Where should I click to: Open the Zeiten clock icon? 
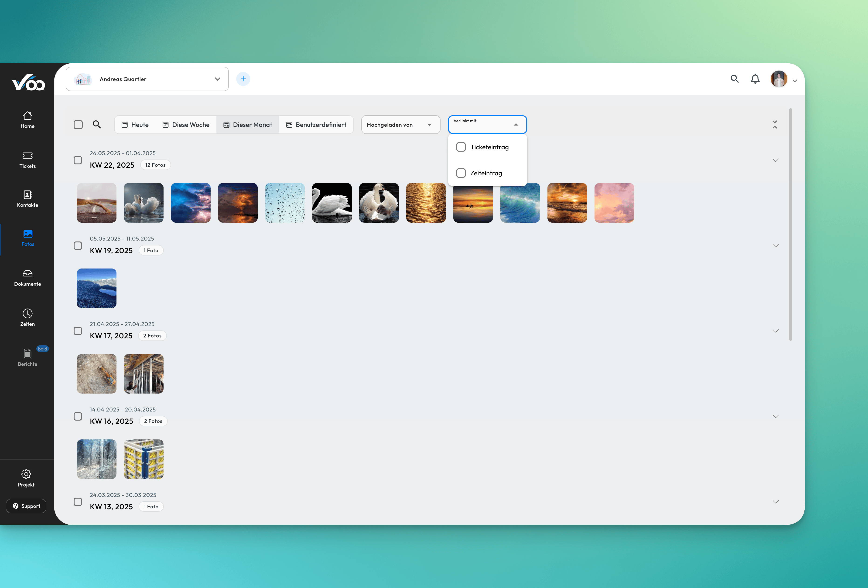[27, 314]
